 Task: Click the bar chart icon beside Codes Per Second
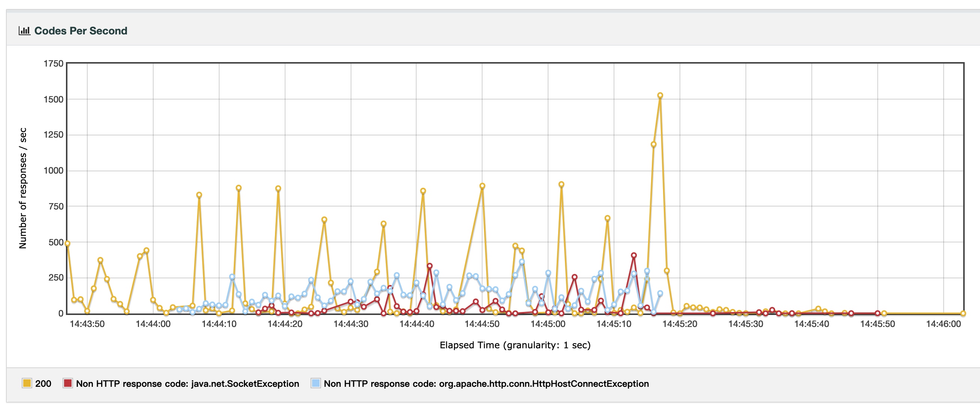(24, 31)
